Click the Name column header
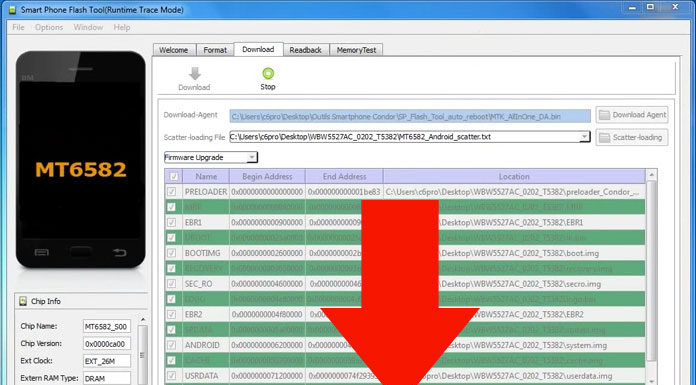Viewport: 696px width, 385px height. coord(206,177)
